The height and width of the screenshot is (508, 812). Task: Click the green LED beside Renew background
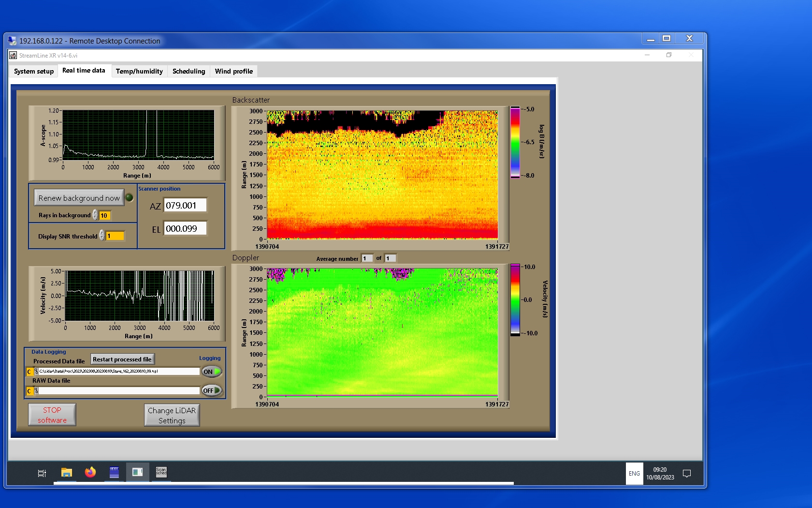[x=130, y=197]
